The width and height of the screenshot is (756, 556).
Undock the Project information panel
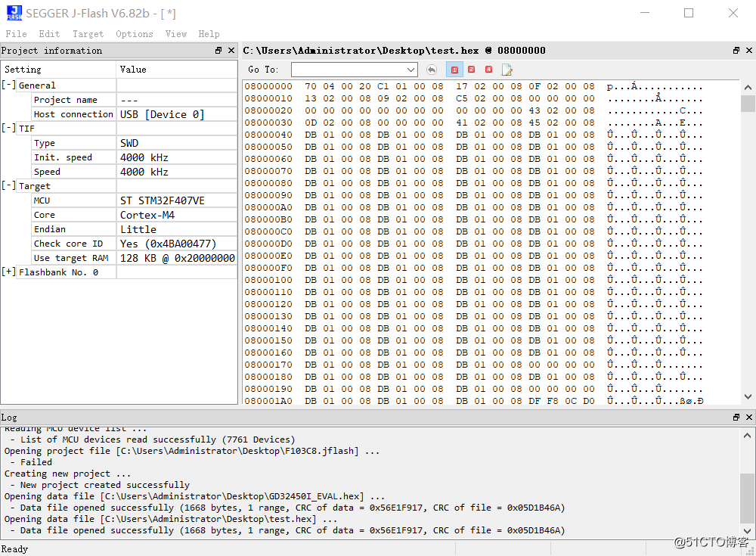click(218, 51)
